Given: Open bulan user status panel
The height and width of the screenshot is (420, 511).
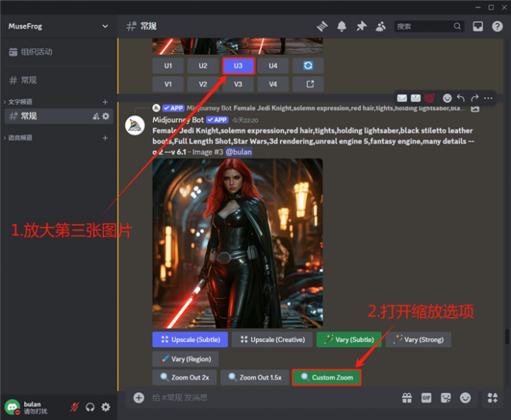Looking at the screenshot, I should pos(34,407).
